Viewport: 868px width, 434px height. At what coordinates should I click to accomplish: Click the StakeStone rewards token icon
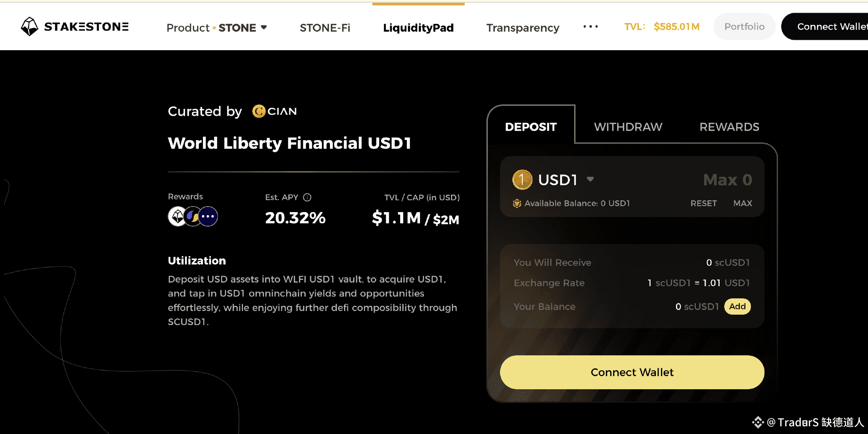tap(177, 217)
